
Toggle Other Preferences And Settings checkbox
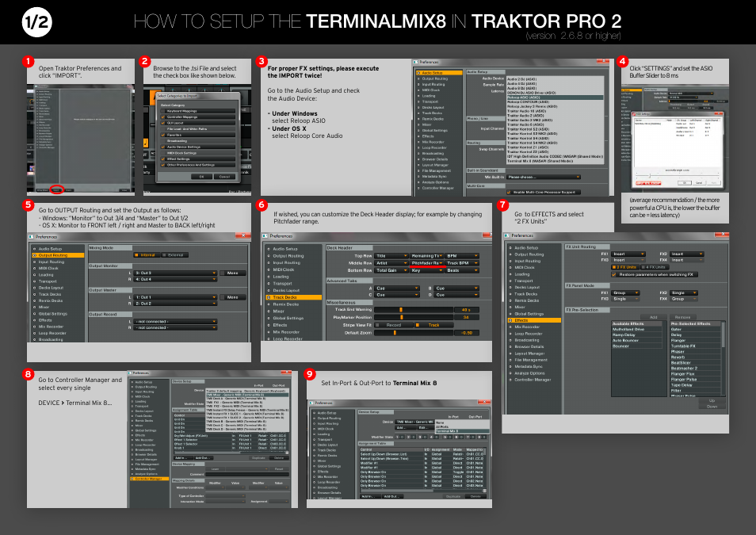(x=163, y=165)
